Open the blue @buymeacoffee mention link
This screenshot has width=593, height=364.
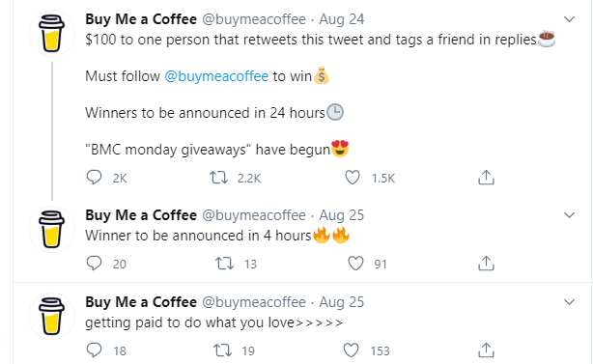(x=216, y=76)
